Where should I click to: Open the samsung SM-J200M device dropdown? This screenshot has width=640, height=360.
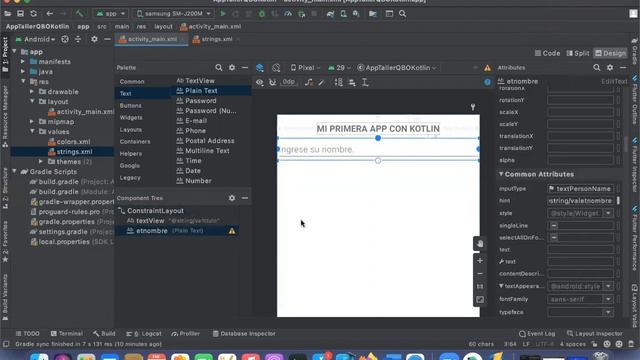174,13
